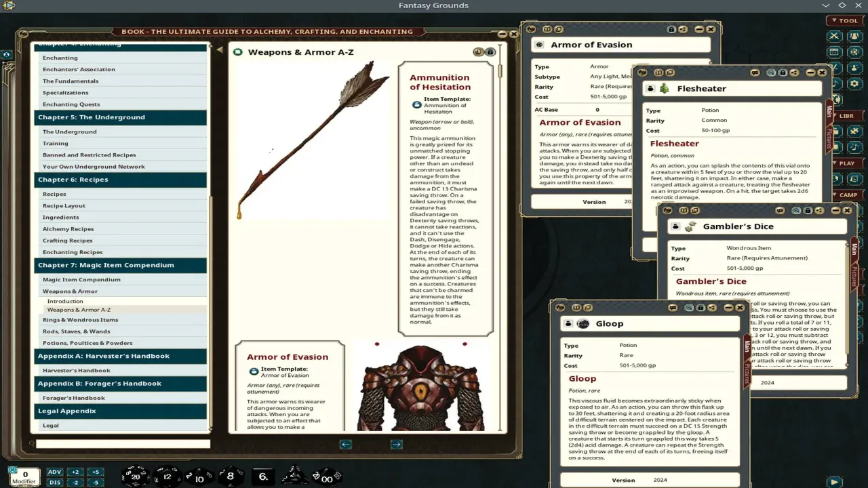Image resolution: width=868 pixels, height=488 pixels.
Task: Expand Chapter 7: Magic Item Compendium header
Action: (x=121, y=265)
